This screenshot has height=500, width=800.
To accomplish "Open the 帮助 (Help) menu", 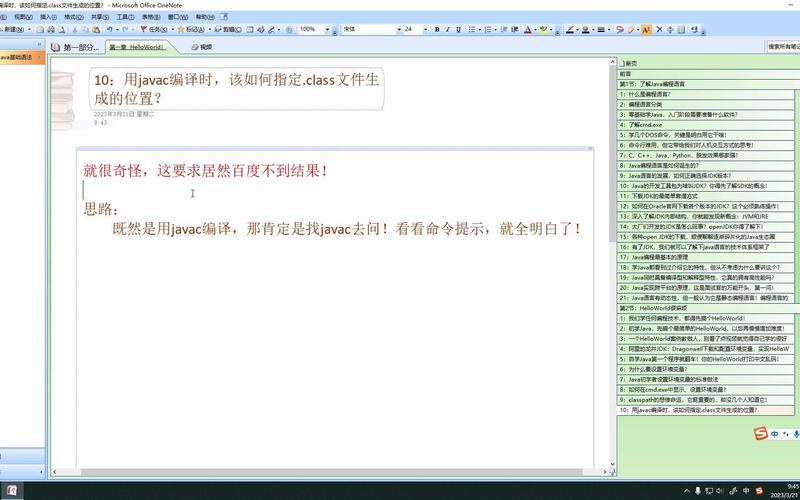I will [205, 17].
